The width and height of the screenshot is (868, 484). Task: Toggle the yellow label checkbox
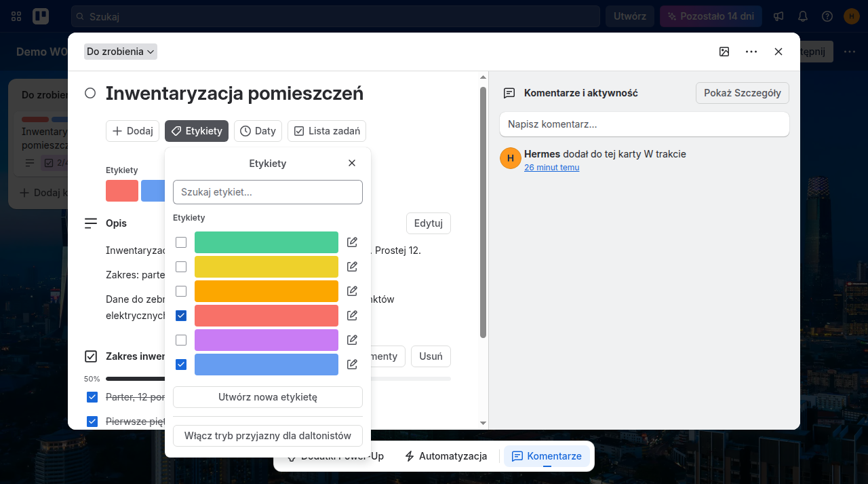[x=181, y=267]
